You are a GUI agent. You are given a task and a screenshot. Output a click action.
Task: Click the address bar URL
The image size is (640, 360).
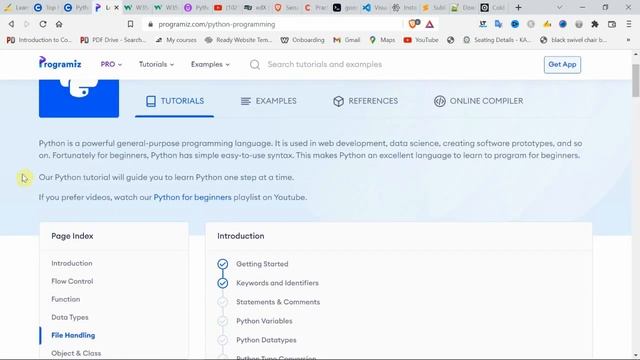[x=217, y=24]
